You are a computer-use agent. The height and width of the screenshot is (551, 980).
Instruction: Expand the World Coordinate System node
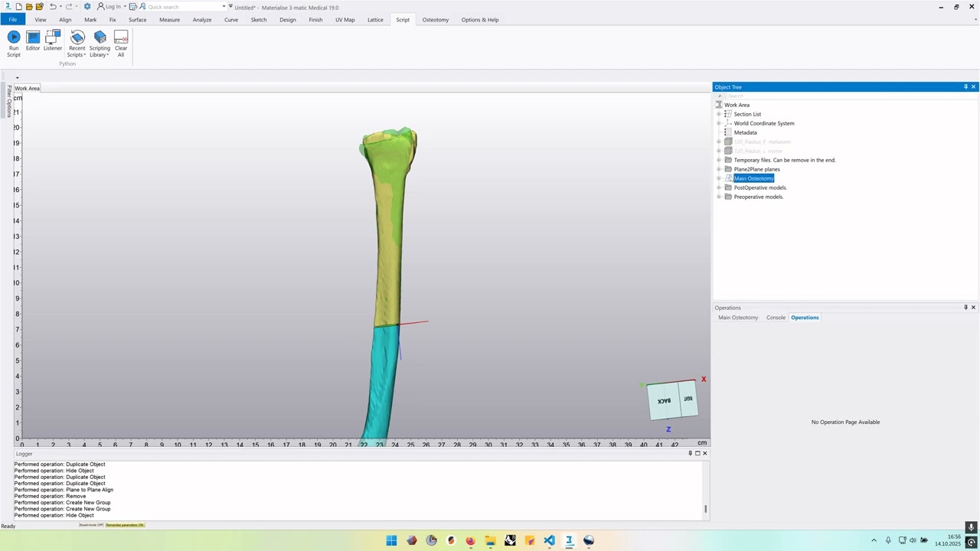(x=719, y=123)
